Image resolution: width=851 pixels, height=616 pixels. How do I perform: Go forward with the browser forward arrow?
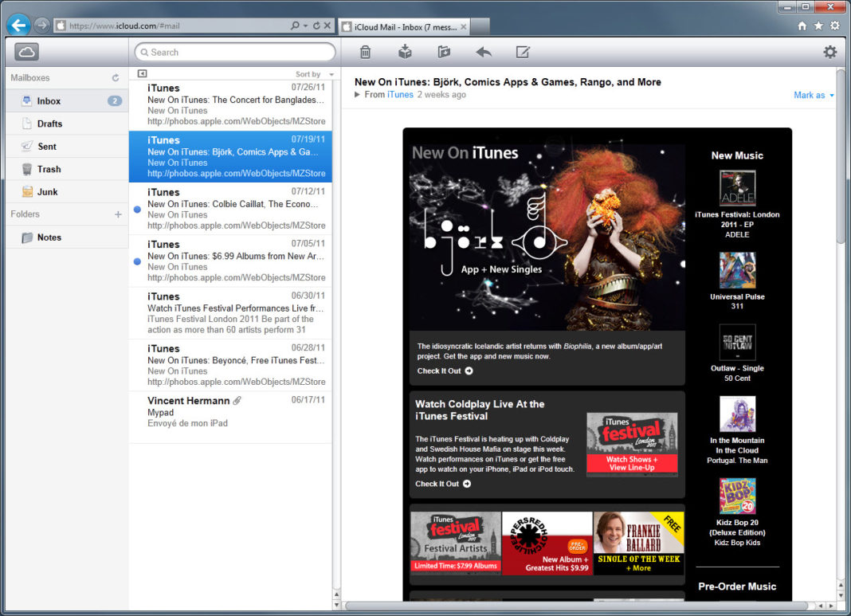(x=41, y=25)
